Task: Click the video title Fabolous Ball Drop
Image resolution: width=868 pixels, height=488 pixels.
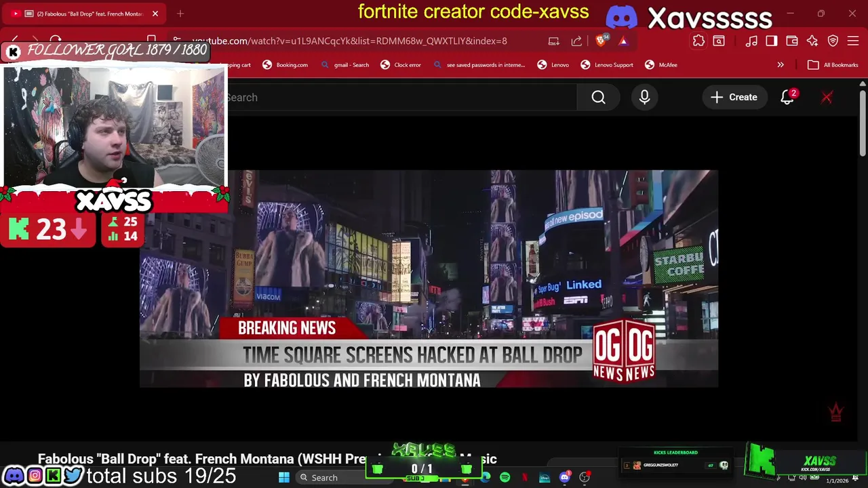Action: coord(267,459)
